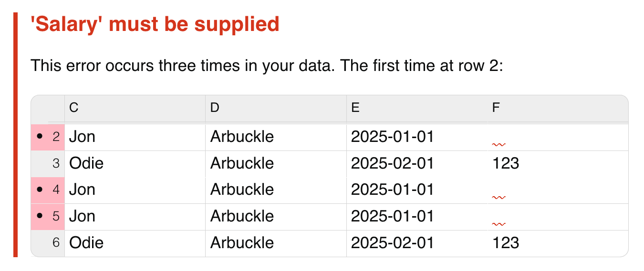Screen dimensions: 644x271
Task: Click date 2025-01-01 in row 5
Action: (393, 217)
